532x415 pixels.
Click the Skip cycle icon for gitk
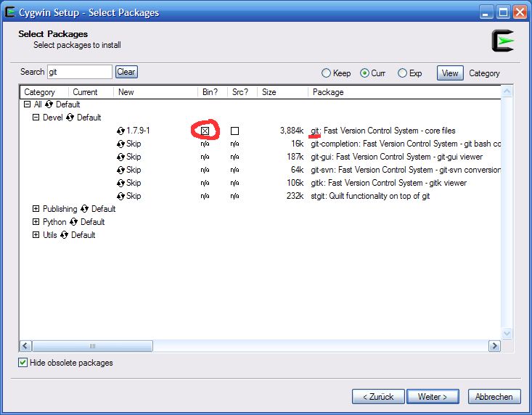click(120, 183)
